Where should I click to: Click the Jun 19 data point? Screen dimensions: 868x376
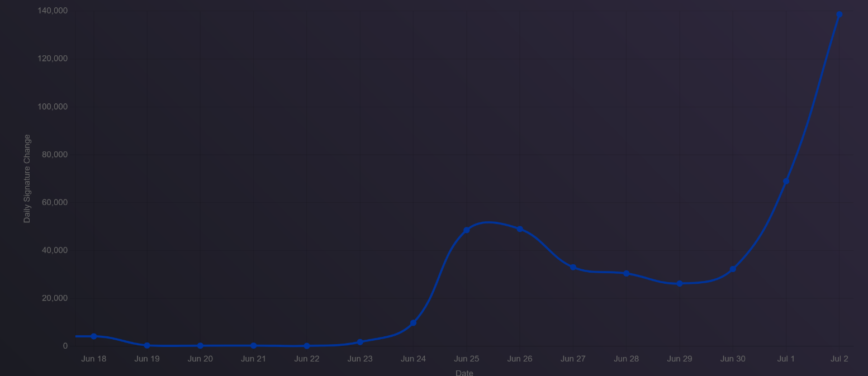pyautogui.click(x=147, y=346)
